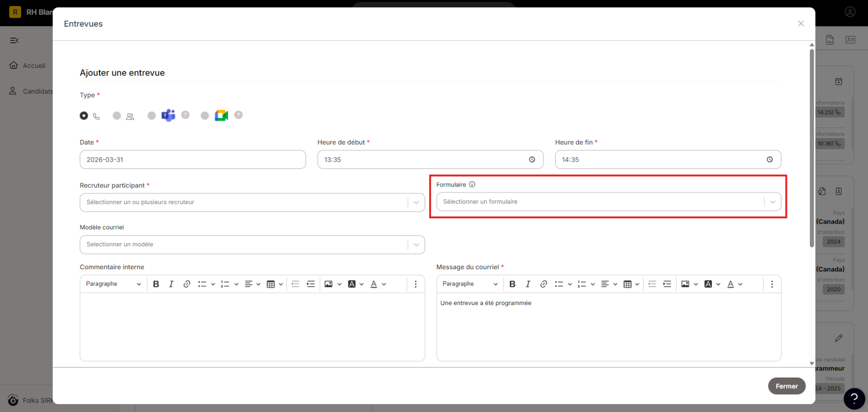The height and width of the screenshot is (412, 868).
Task: Insert link in Commentaire interne editor
Action: (186, 284)
